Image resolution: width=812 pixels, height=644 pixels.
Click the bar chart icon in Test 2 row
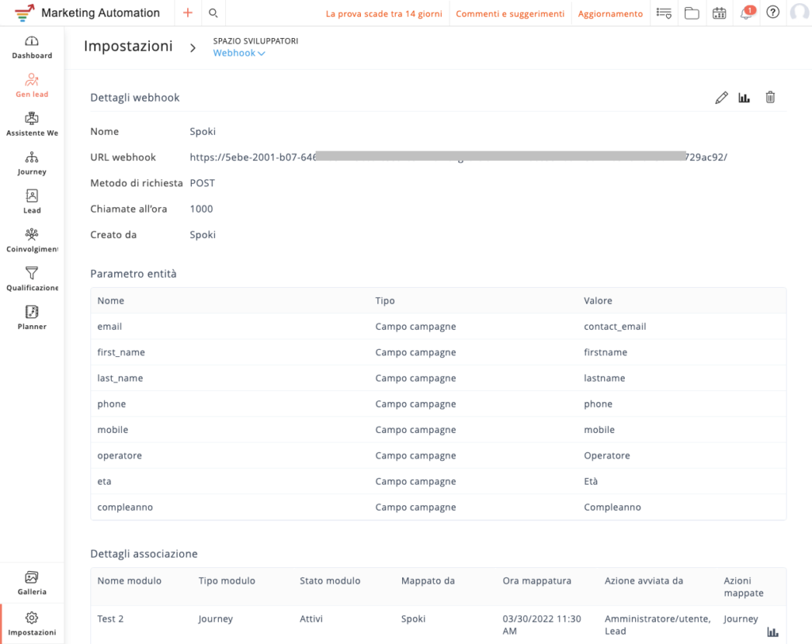pos(772,632)
